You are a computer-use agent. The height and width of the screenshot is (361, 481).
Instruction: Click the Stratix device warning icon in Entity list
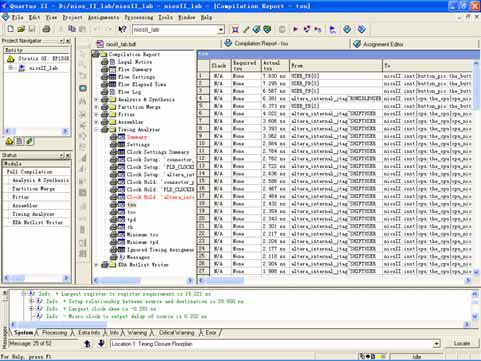11,59
